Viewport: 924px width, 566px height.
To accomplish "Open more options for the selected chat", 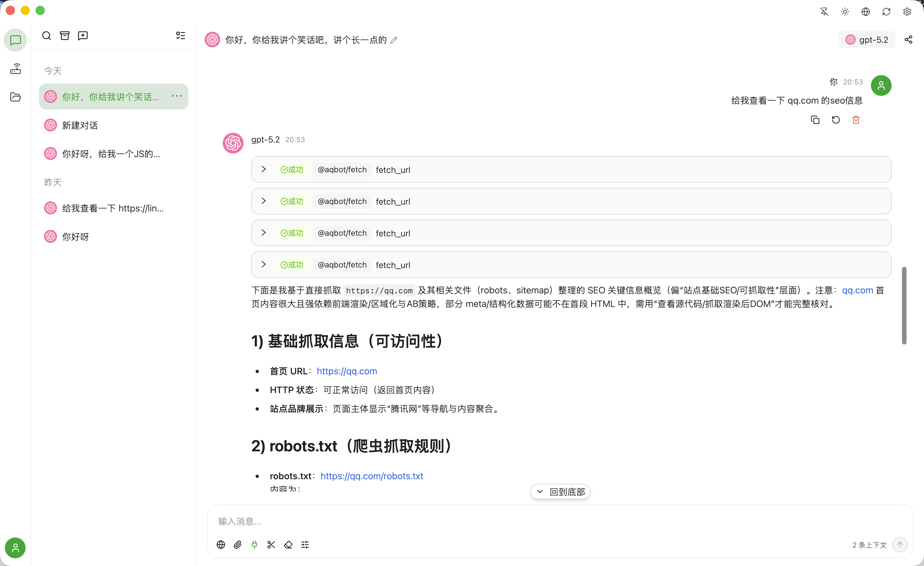I will point(176,96).
